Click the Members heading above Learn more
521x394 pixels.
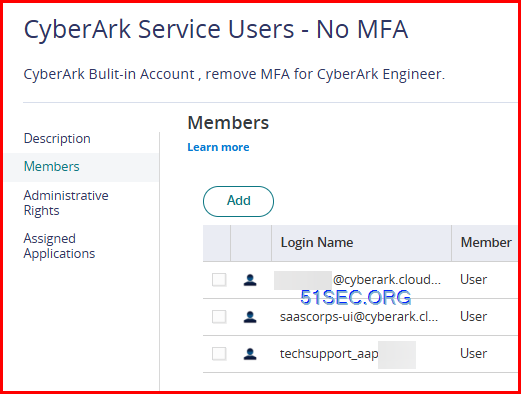coord(228,123)
